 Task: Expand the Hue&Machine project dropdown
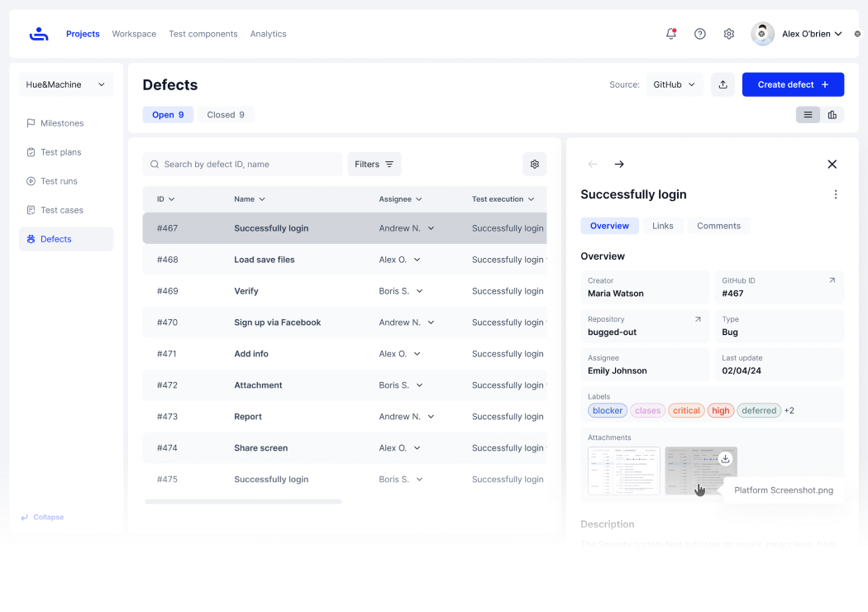coord(66,84)
